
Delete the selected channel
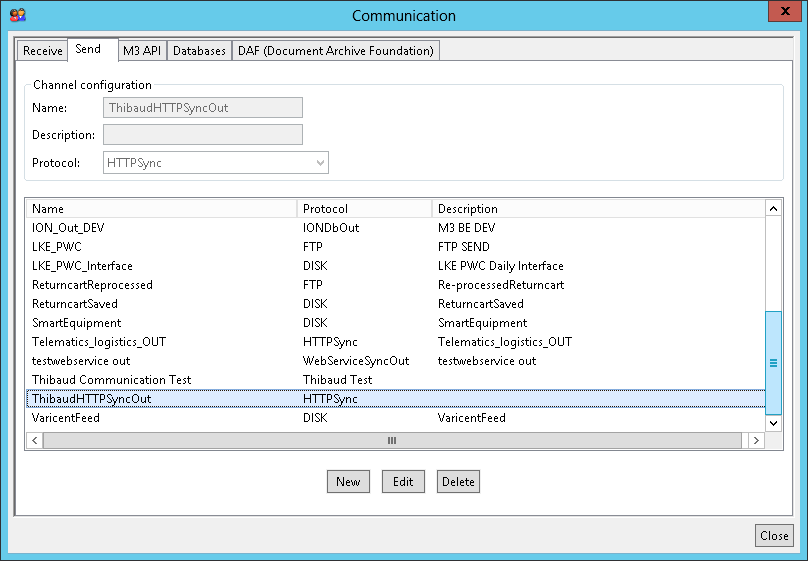click(x=458, y=482)
